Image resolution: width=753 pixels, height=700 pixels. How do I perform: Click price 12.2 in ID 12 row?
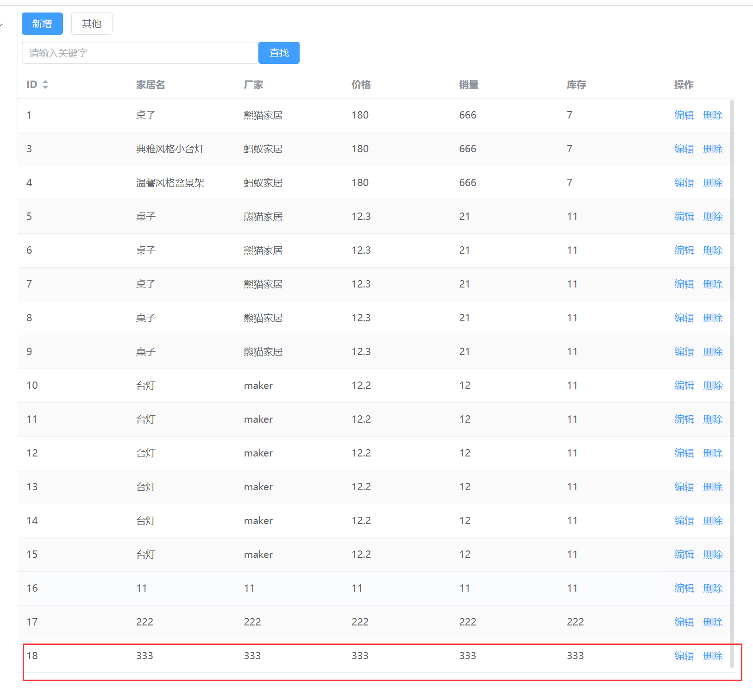[x=361, y=453]
